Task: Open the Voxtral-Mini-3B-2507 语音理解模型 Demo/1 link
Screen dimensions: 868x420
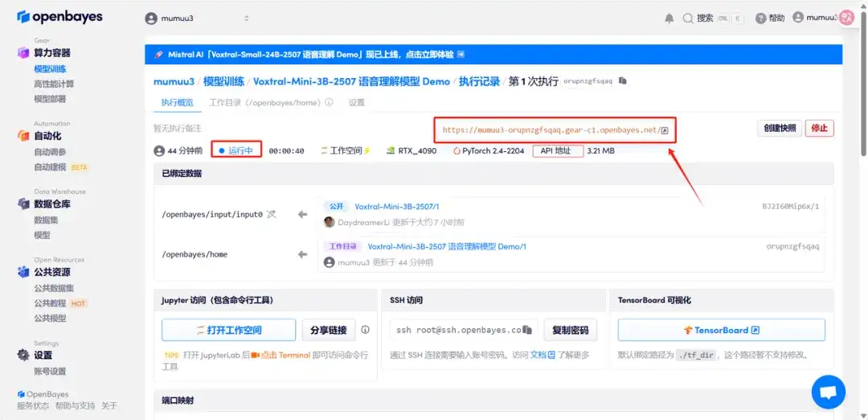Action: pyautogui.click(x=448, y=246)
